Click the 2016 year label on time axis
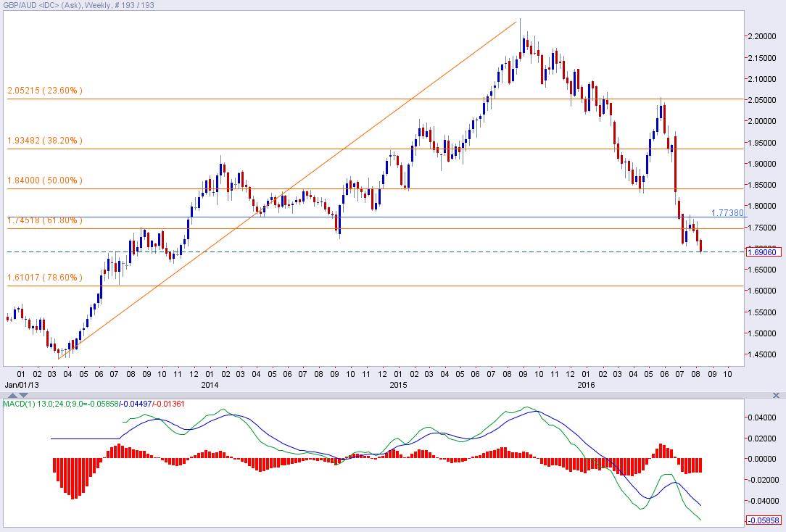This screenshot has width=786, height=532. [x=586, y=385]
